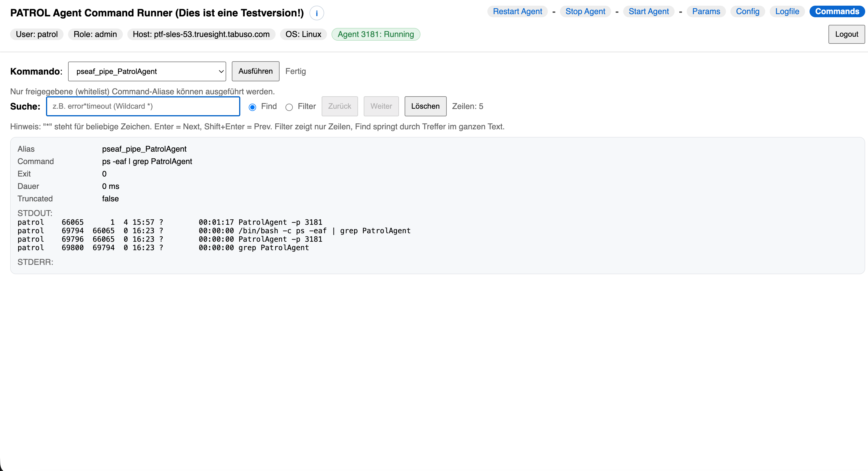Click the Host ptf-sles-53.truesight.tabuso.com badge
Viewport: 868px width, 471px height.
(201, 34)
